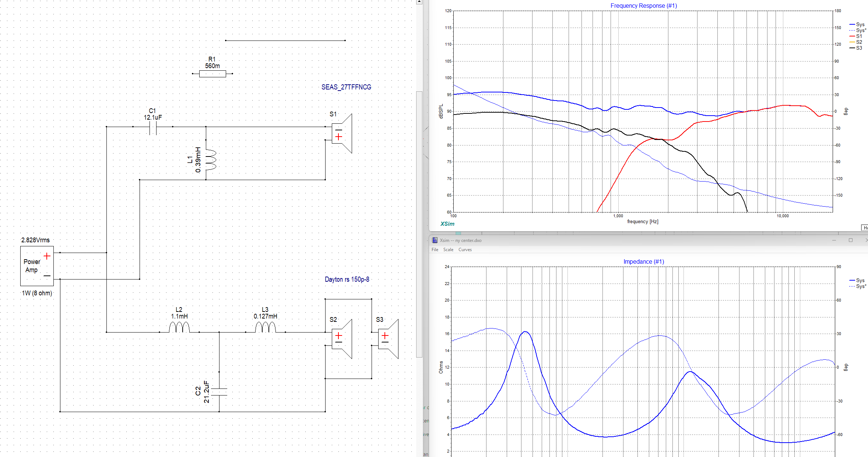The width and height of the screenshot is (868, 457).
Task: Click S1 red legend entry in frequency response
Action: click(858, 36)
